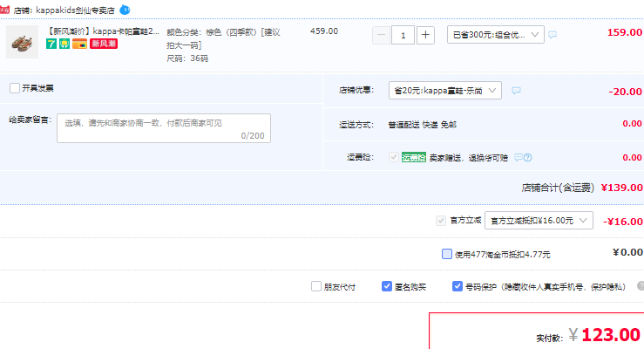The height and width of the screenshot is (349, 644).
Task: Click the 卖家赠送，退换货可赔 text
Action: [469, 158]
